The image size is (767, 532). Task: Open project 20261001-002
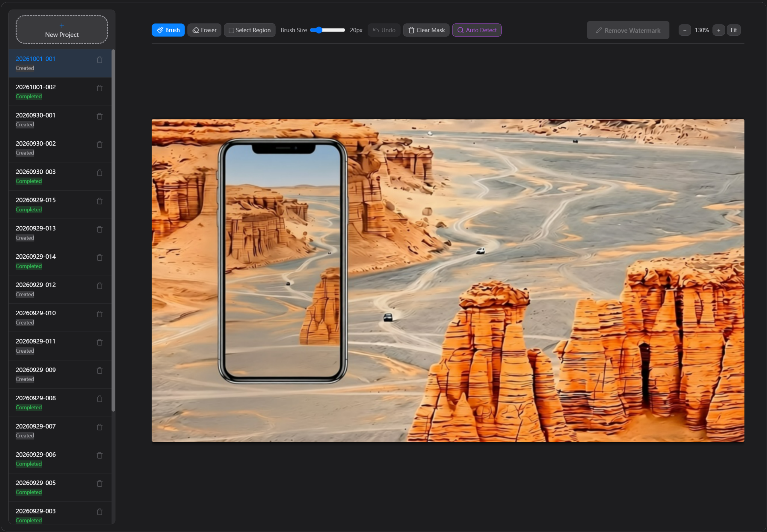click(60, 92)
